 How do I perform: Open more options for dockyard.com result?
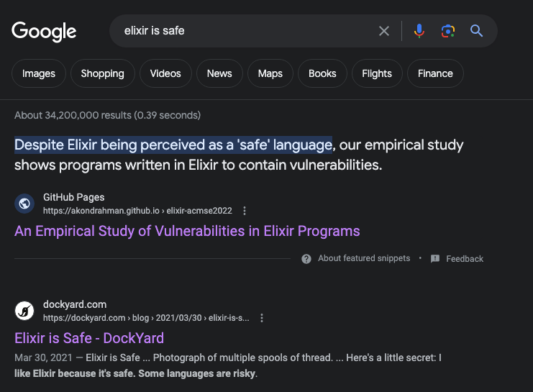[262, 318]
